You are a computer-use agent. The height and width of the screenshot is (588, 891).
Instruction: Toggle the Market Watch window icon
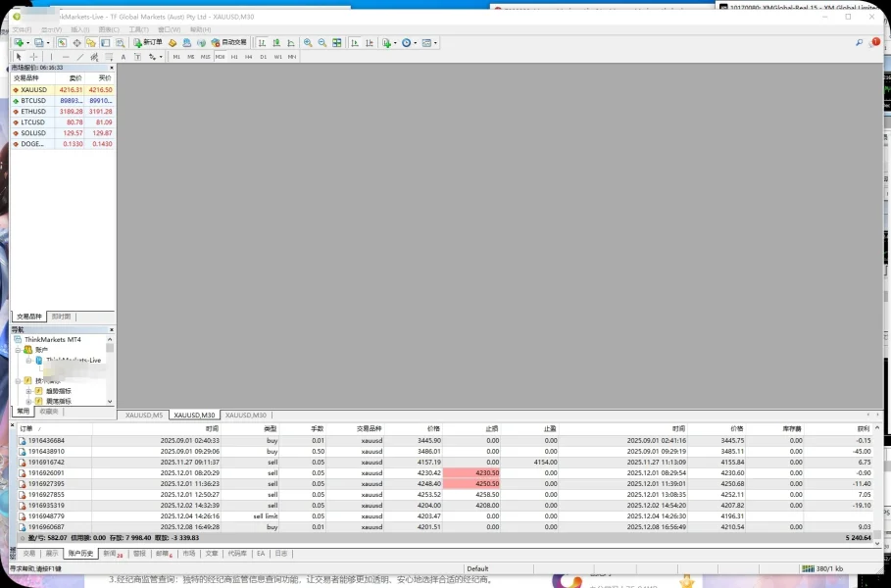(62, 42)
